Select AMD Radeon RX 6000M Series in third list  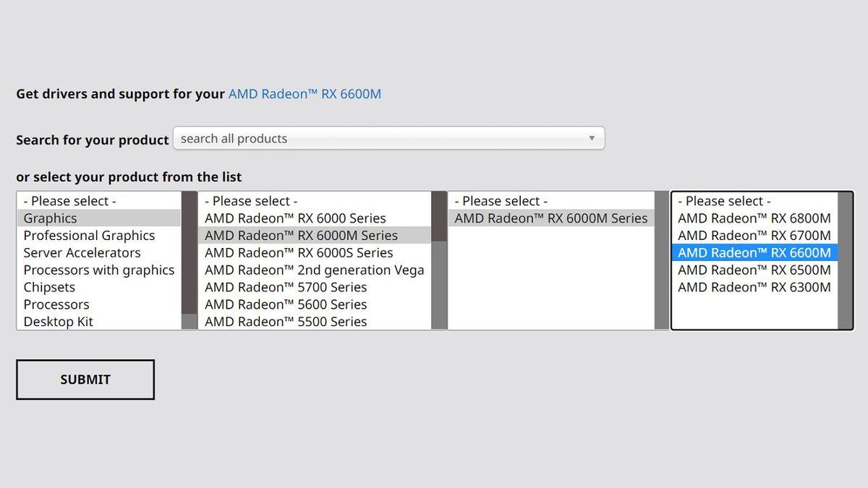click(550, 218)
